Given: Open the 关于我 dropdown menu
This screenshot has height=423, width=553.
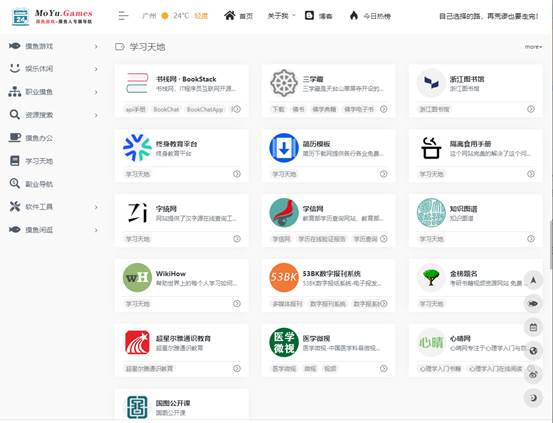Looking at the screenshot, I should coord(281,16).
